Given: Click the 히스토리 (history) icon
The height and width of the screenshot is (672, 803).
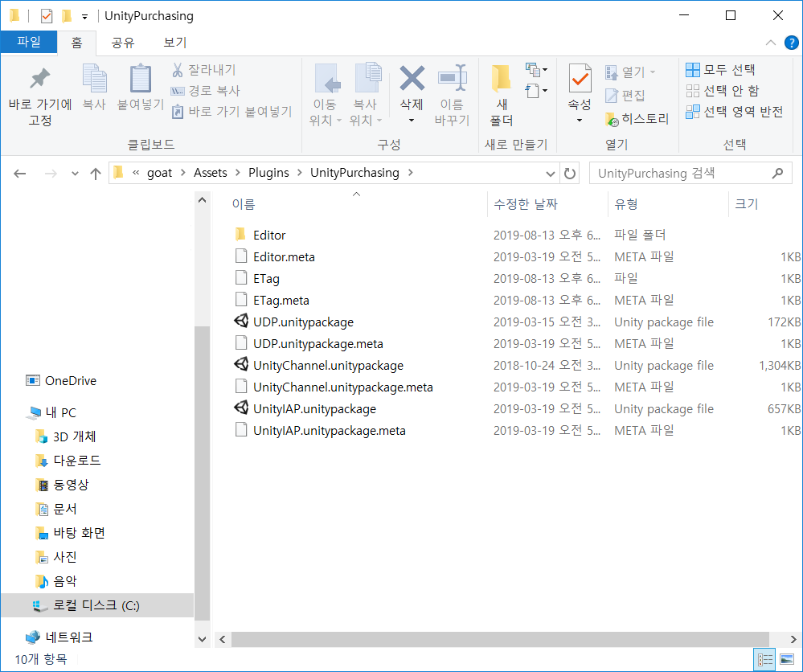Looking at the screenshot, I should [612, 119].
